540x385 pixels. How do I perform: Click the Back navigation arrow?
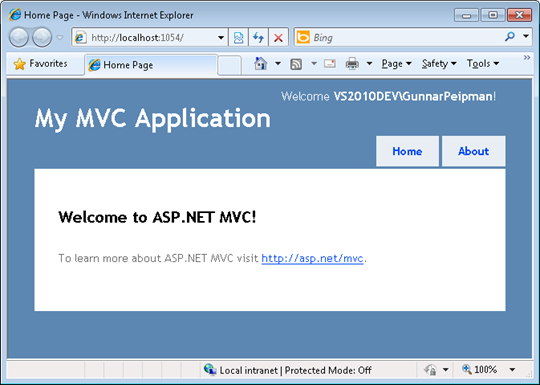(19, 37)
